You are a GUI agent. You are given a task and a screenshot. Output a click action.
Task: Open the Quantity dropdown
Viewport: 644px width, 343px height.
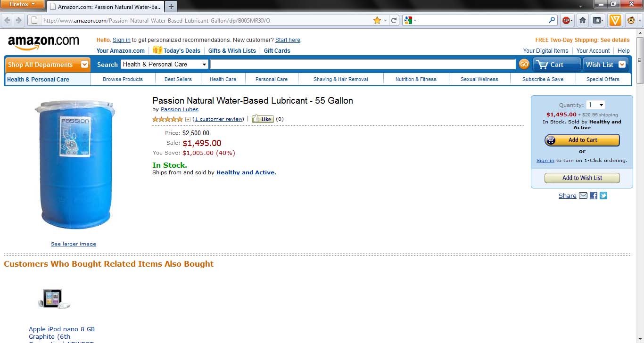coord(595,105)
